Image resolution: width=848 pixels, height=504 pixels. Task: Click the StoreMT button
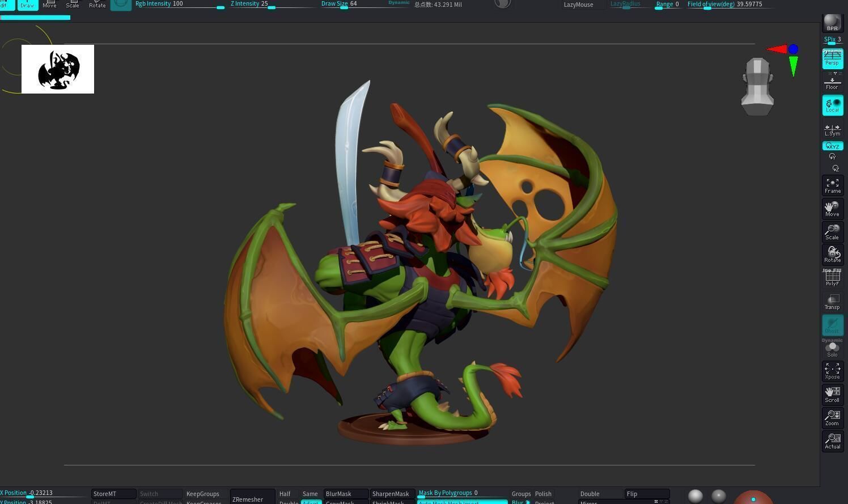point(113,494)
